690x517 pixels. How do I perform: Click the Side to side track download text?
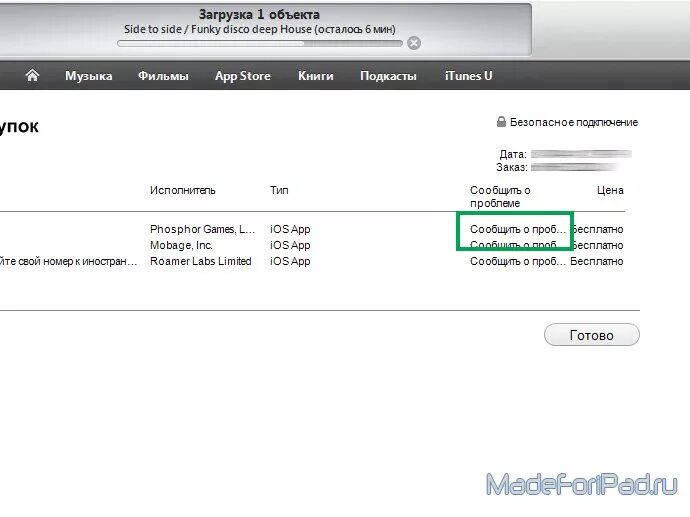coord(260,29)
